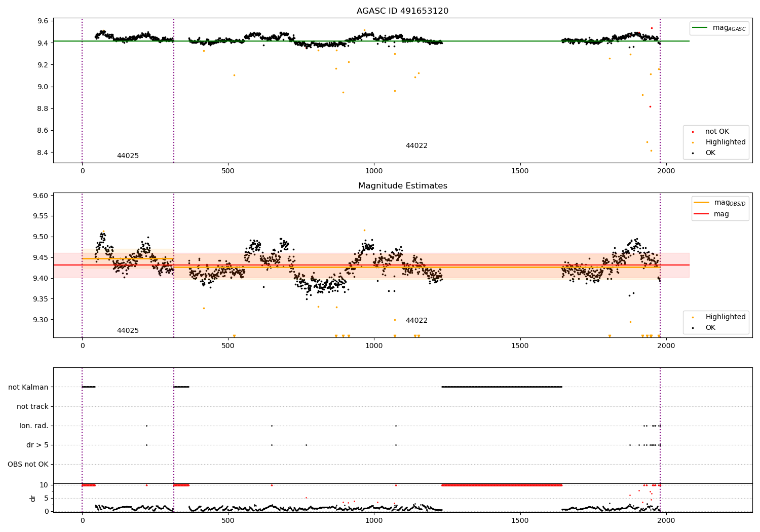The height and width of the screenshot is (532, 760).
Task: Click the '44022' label in top plot
Action: [416, 146]
